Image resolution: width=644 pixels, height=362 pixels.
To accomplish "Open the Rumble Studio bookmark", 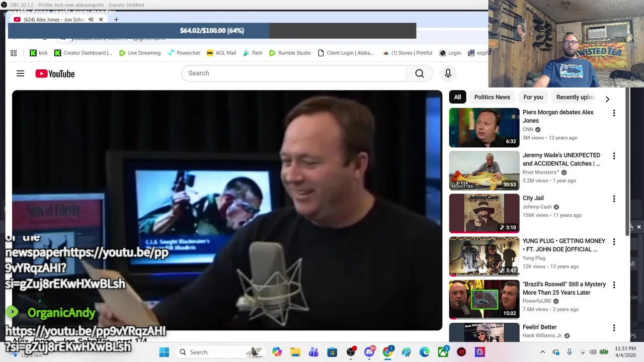I will 290,53.
